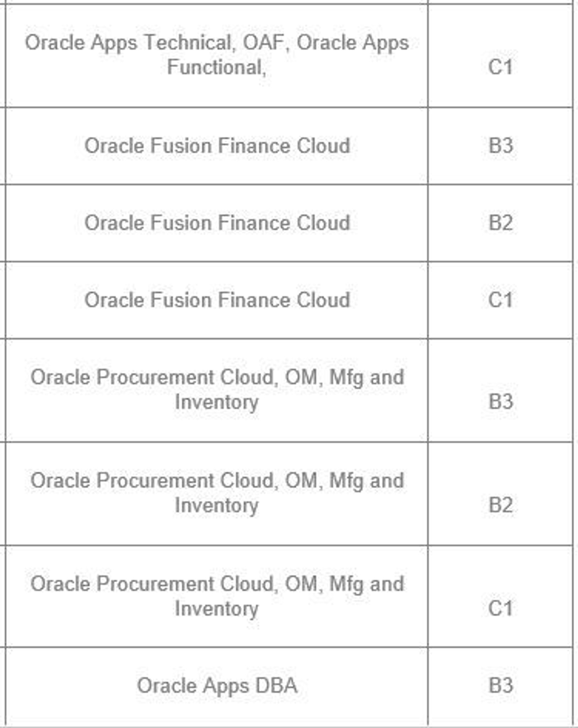Click "Inventory" in the Procurement row graded B3

point(217,402)
